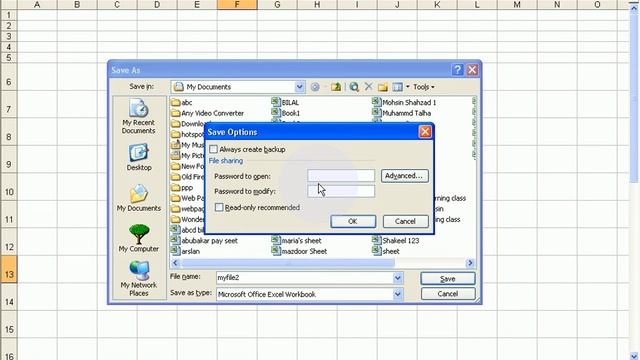
Task: Click the file list horizontal scrollbar thumb
Action: pyautogui.click(x=288, y=263)
